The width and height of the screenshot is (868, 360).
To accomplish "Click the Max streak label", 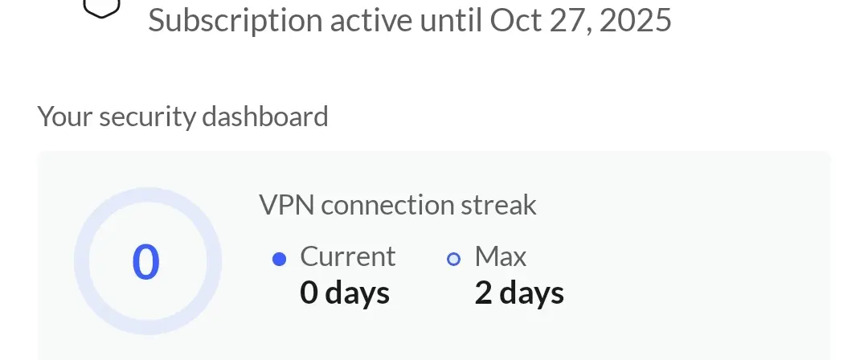I will point(501,256).
